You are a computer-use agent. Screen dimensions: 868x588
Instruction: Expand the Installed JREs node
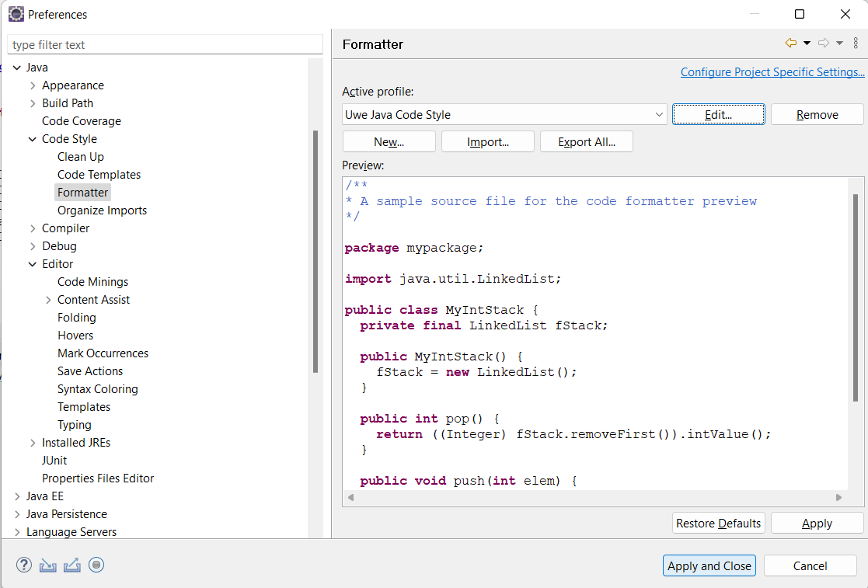click(33, 443)
